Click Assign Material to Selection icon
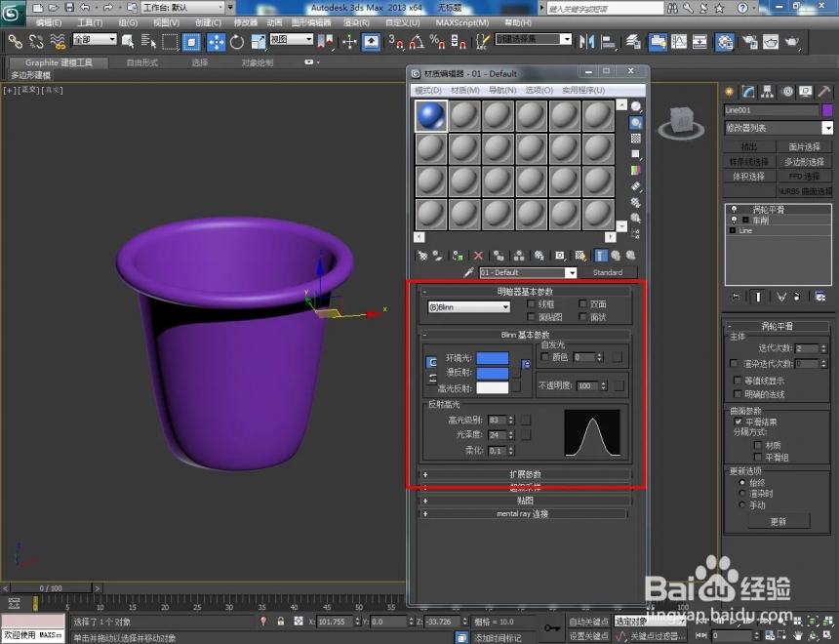The width and height of the screenshot is (839, 644). [458, 256]
